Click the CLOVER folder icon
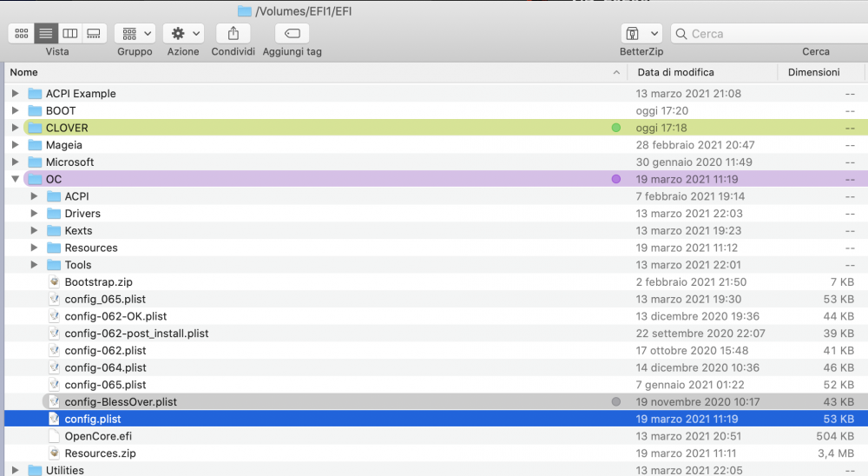The image size is (868, 476). point(35,128)
